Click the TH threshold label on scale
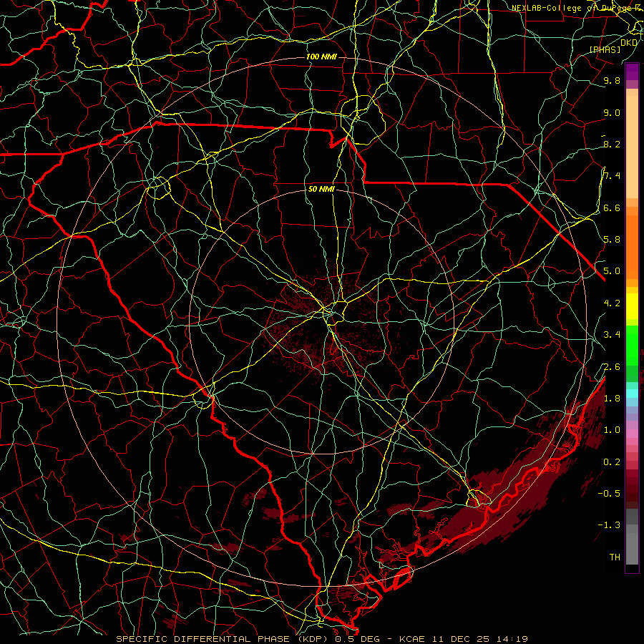 [x=615, y=557]
